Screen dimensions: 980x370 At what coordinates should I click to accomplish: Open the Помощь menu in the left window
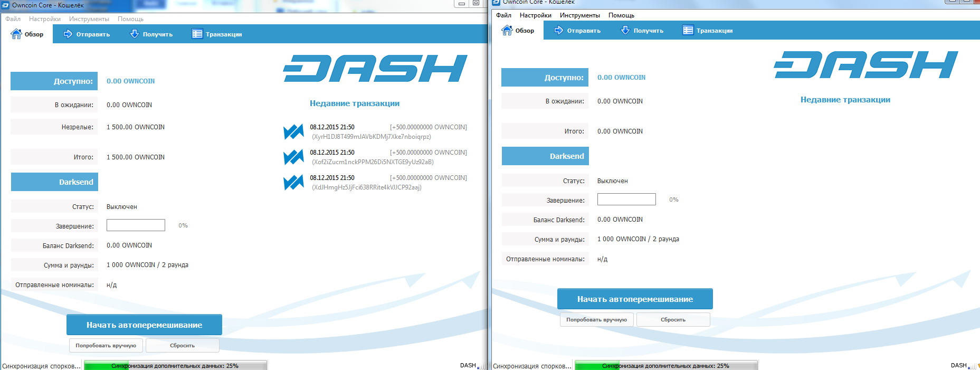click(x=130, y=19)
